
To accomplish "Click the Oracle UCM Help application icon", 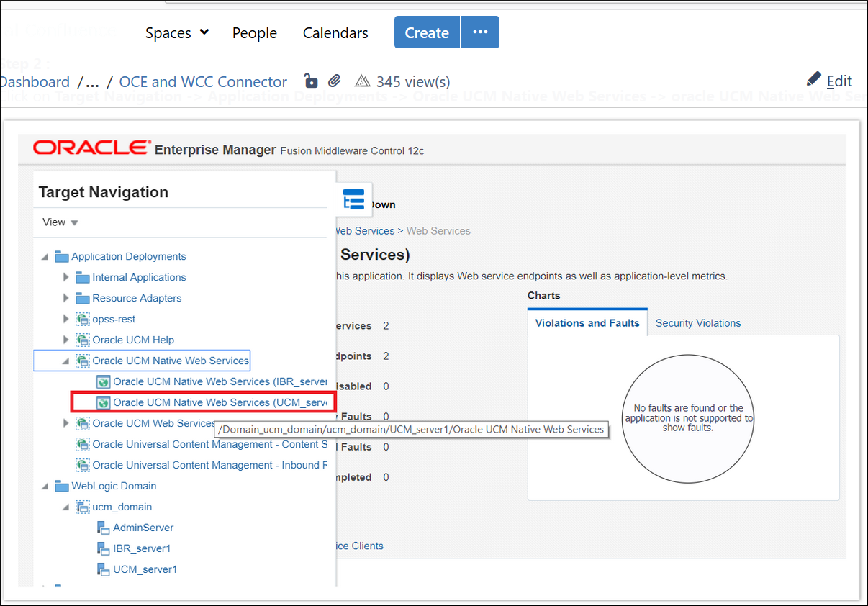I will point(83,340).
